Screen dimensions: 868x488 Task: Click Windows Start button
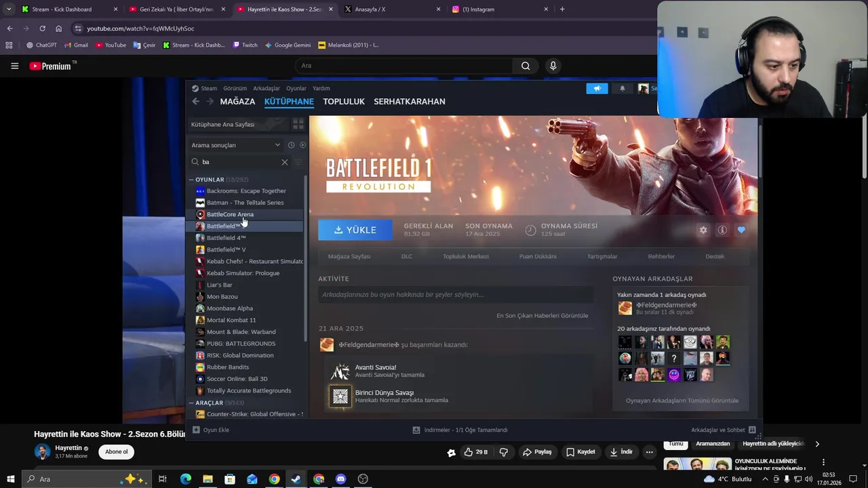10,479
